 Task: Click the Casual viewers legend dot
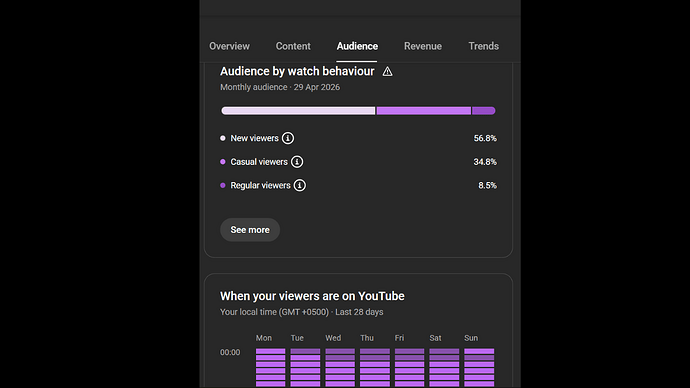point(223,162)
